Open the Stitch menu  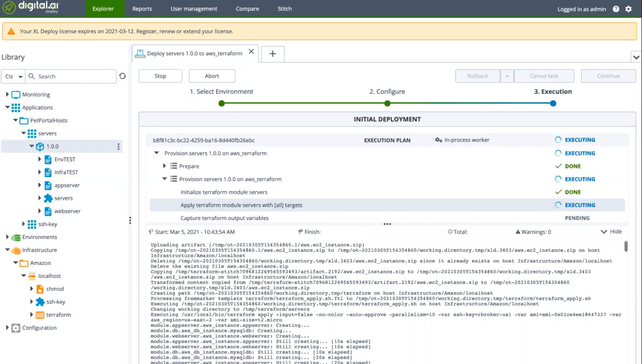point(285,9)
